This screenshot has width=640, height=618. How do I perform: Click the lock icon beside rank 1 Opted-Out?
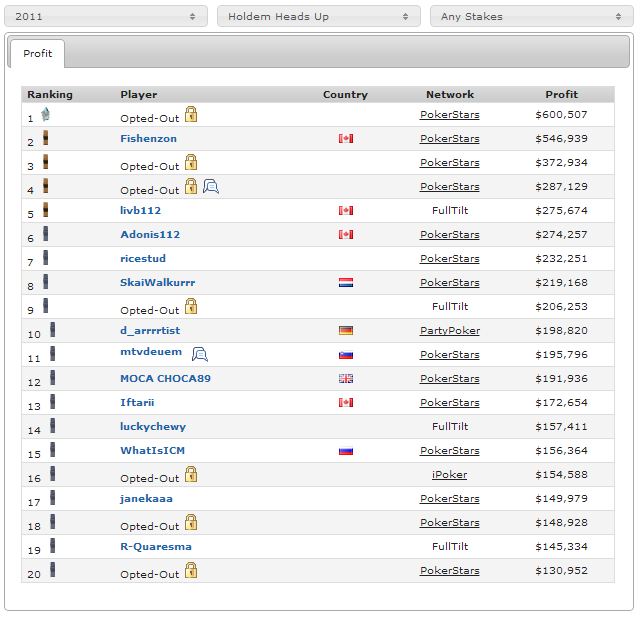click(x=191, y=114)
